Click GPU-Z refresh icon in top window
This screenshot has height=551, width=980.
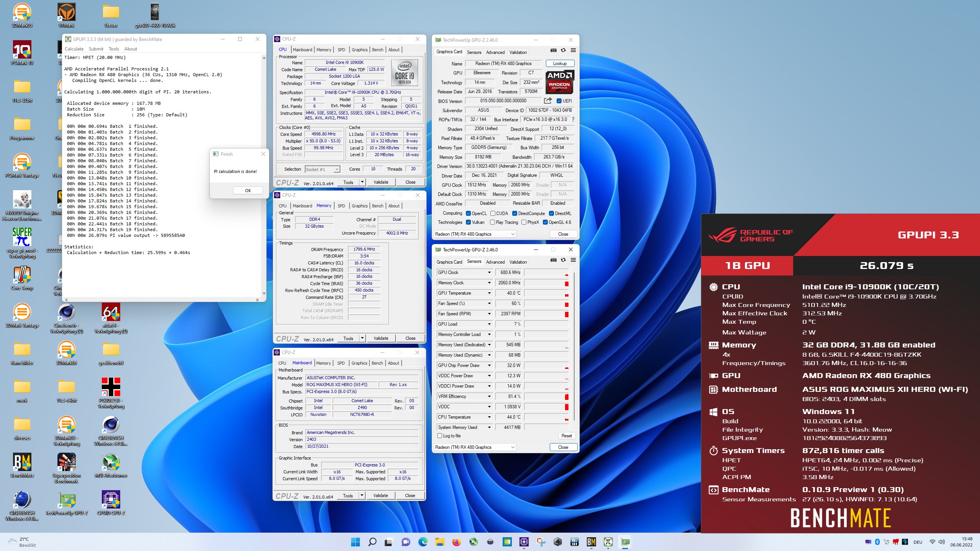tap(563, 50)
